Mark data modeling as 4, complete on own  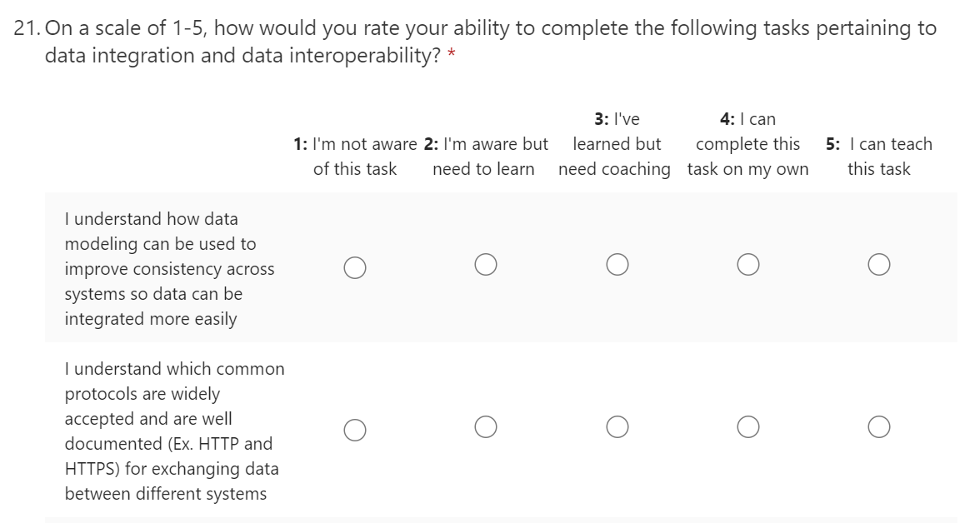747,264
